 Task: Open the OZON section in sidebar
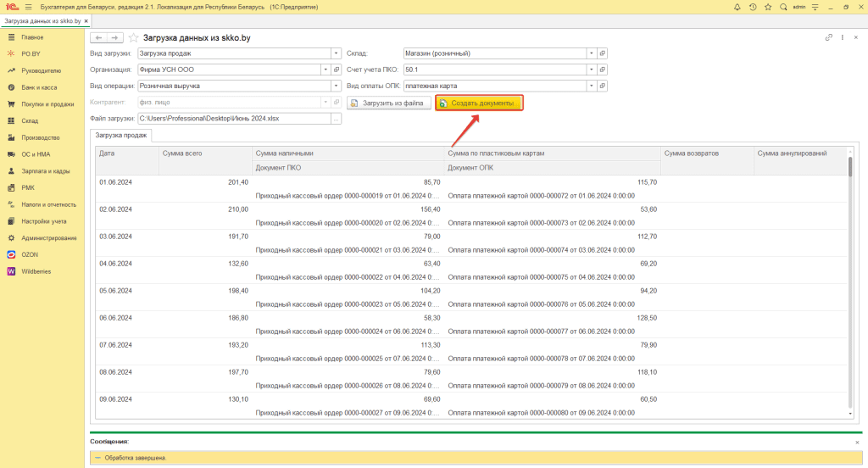30,254
